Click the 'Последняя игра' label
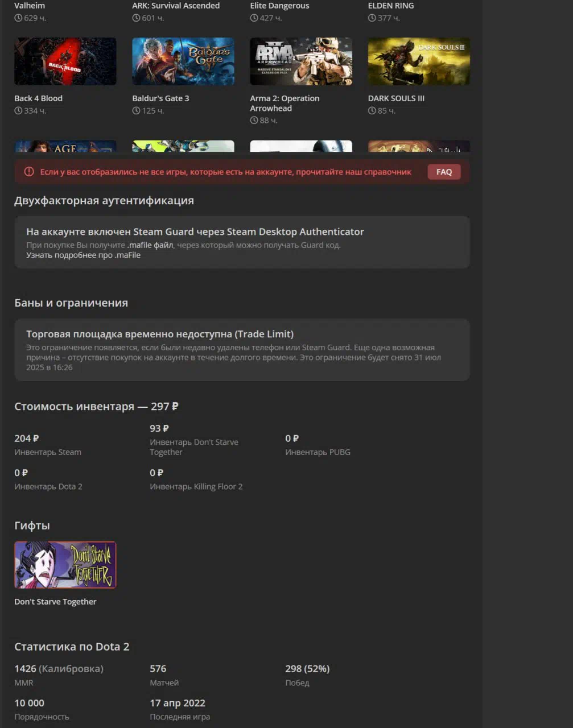The width and height of the screenshot is (573, 728). tap(180, 717)
